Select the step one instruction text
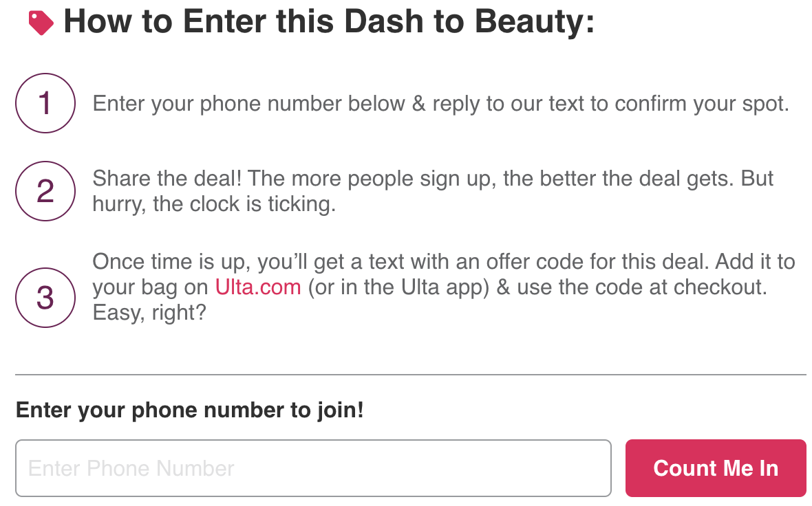The width and height of the screenshot is (812, 506). click(440, 104)
